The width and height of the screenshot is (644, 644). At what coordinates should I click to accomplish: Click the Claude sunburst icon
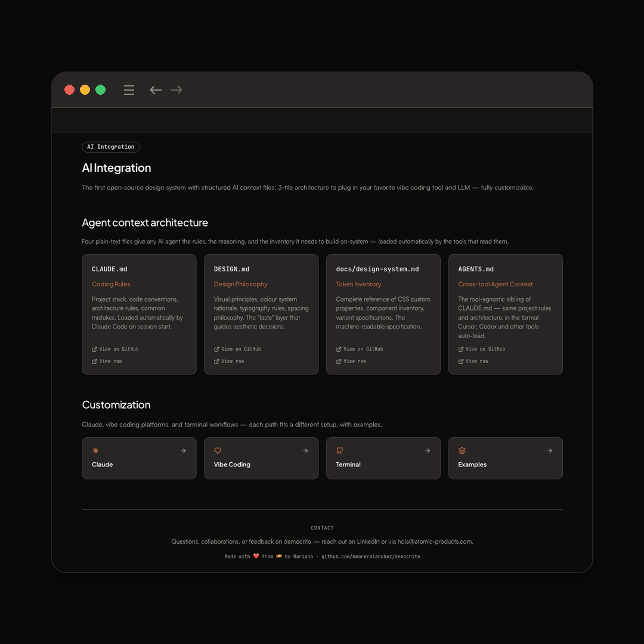coord(95,451)
